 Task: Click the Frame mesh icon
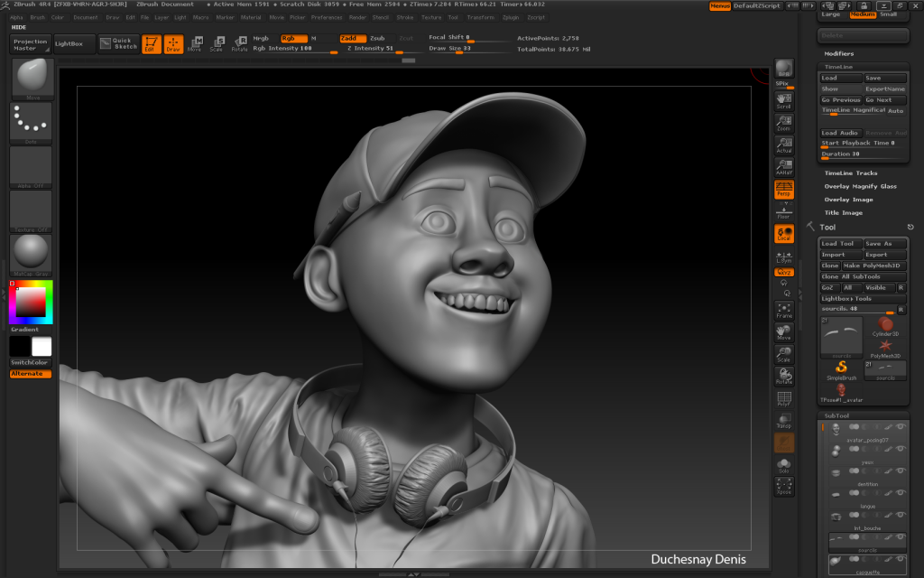pyautogui.click(x=784, y=310)
